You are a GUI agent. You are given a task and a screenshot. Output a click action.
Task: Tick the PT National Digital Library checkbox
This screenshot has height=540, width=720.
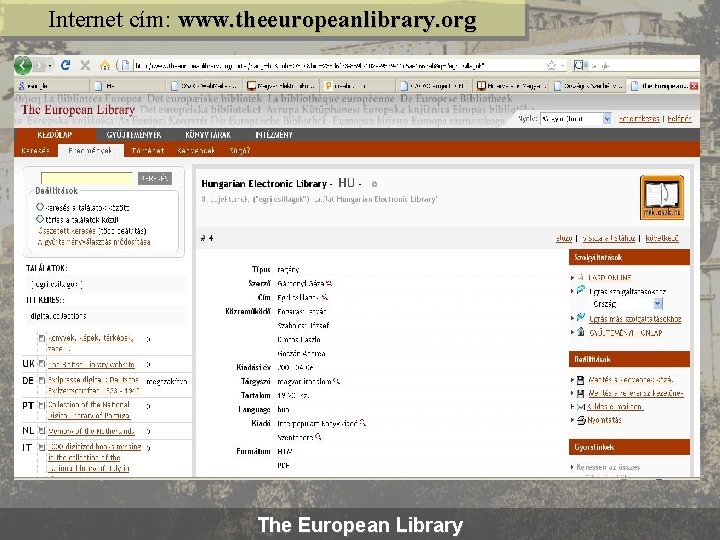pos(42,405)
